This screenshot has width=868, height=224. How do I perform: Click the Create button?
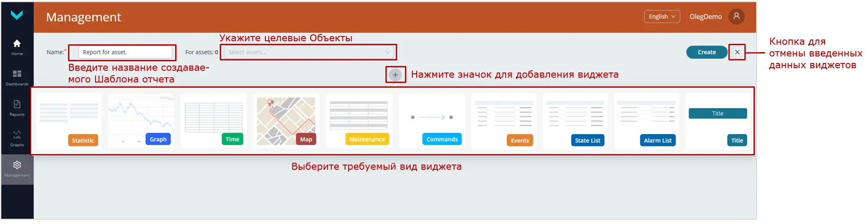[707, 52]
